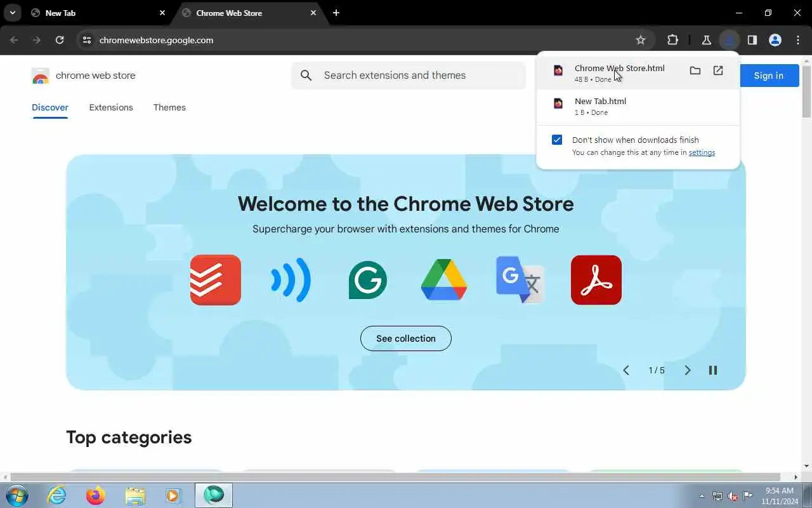Go forward to next page
This screenshot has height=508, width=812.
(x=37, y=40)
